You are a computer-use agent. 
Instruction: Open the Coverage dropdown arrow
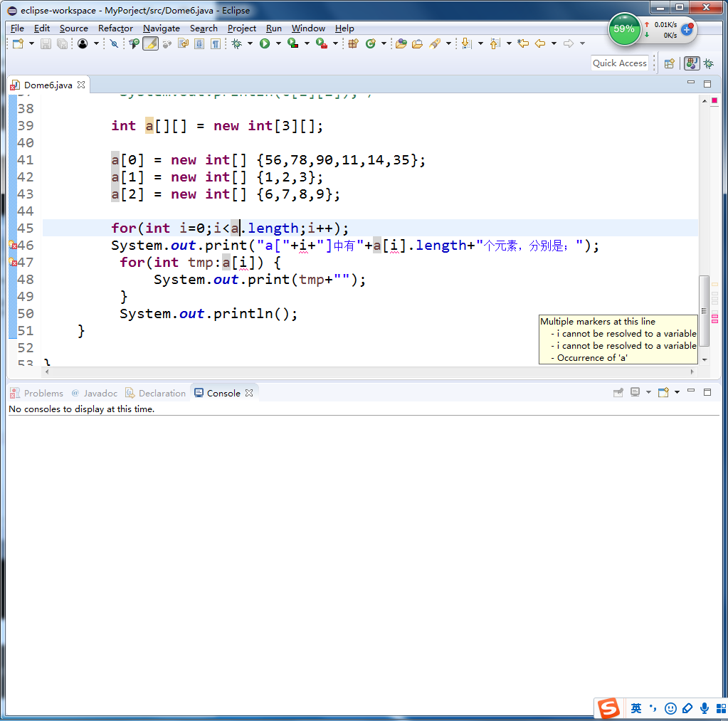point(307,43)
